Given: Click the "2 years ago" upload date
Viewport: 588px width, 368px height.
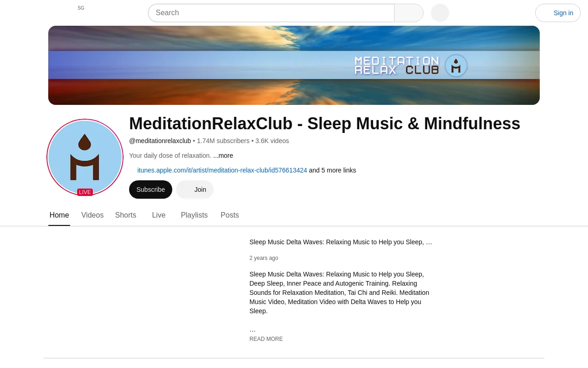Looking at the screenshot, I should [x=264, y=258].
